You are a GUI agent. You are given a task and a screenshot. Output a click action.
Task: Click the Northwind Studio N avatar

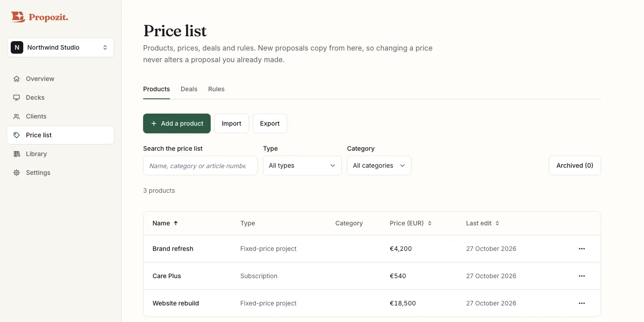point(17,47)
